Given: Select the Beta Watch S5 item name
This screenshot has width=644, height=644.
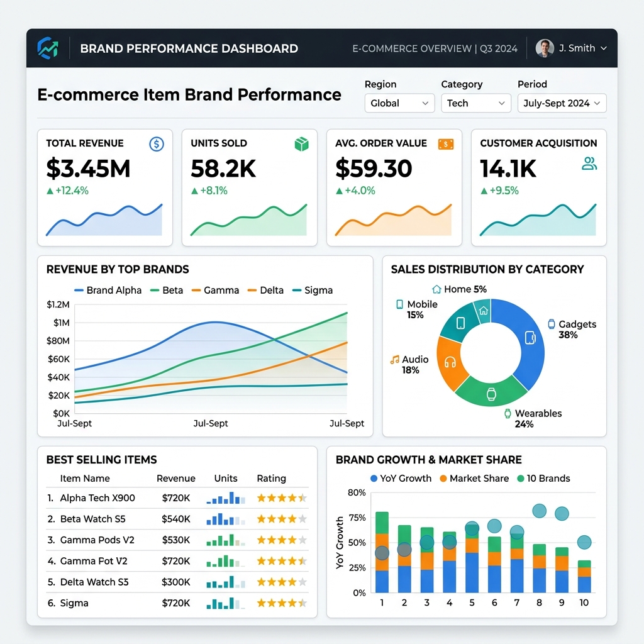Looking at the screenshot, I should pos(93,519).
